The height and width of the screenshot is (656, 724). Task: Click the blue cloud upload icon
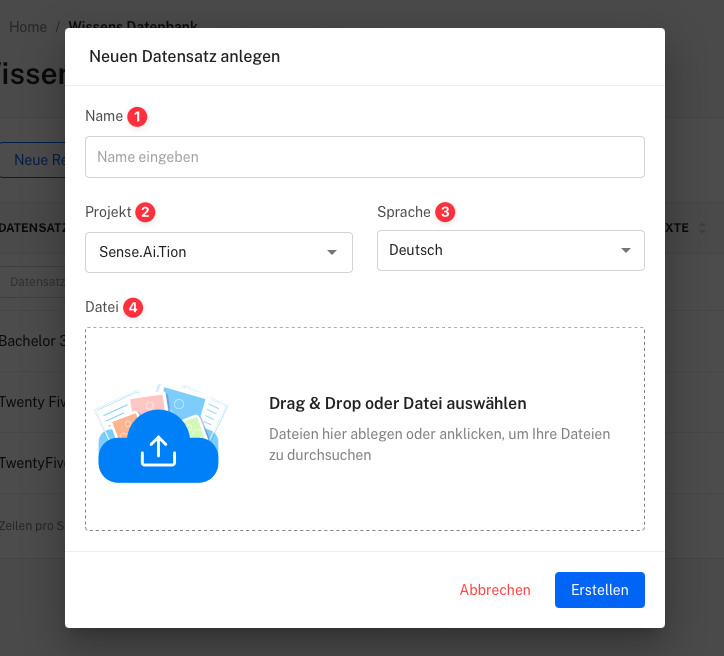(x=158, y=452)
